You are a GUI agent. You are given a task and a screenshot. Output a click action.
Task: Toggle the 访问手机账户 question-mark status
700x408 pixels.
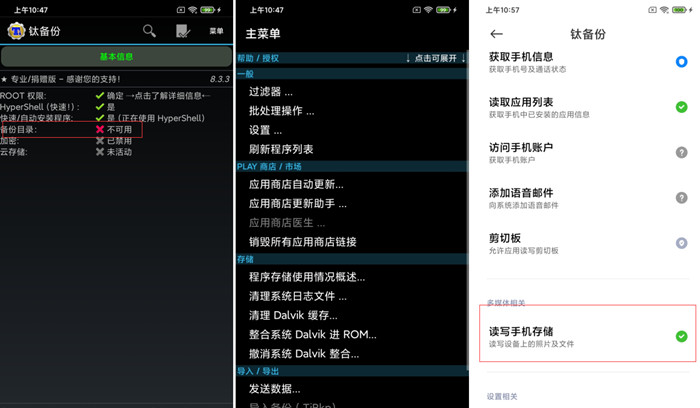tap(681, 153)
